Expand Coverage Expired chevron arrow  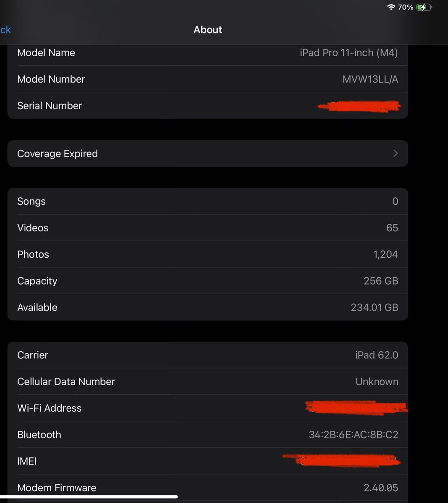[x=395, y=153]
